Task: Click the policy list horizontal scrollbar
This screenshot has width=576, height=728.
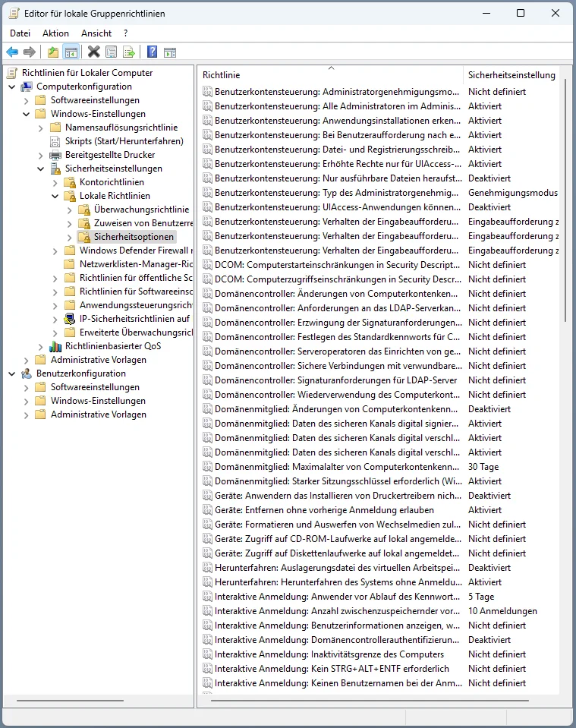Action: click(x=370, y=701)
